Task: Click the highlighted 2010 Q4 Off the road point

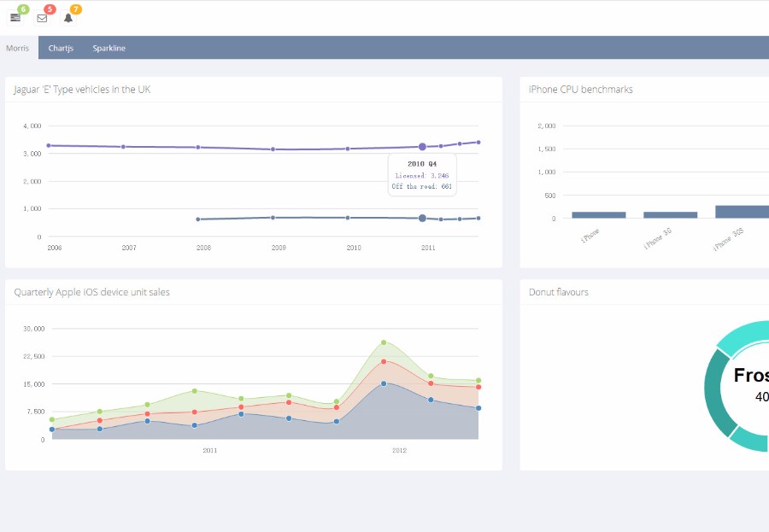Action: [x=422, y=219]
